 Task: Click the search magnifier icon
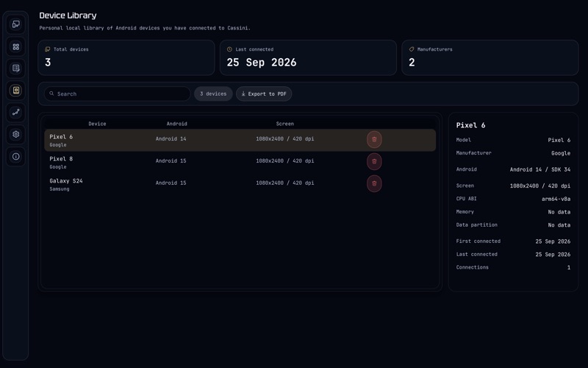point(51,93)
